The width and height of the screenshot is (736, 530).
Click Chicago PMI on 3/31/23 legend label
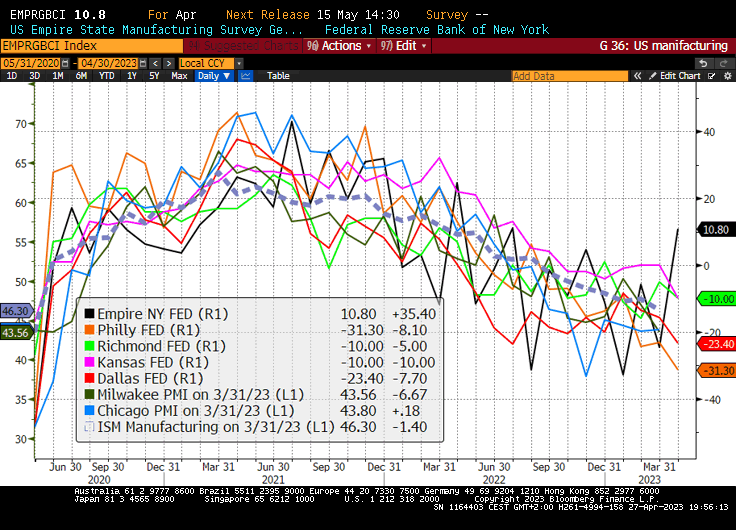coord(196,410)
